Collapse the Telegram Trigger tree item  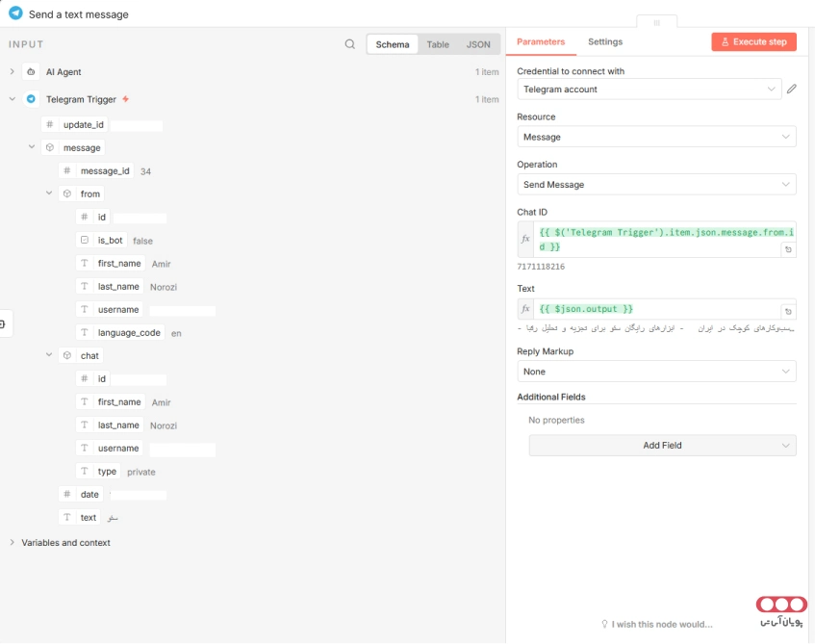click(13, 99)
